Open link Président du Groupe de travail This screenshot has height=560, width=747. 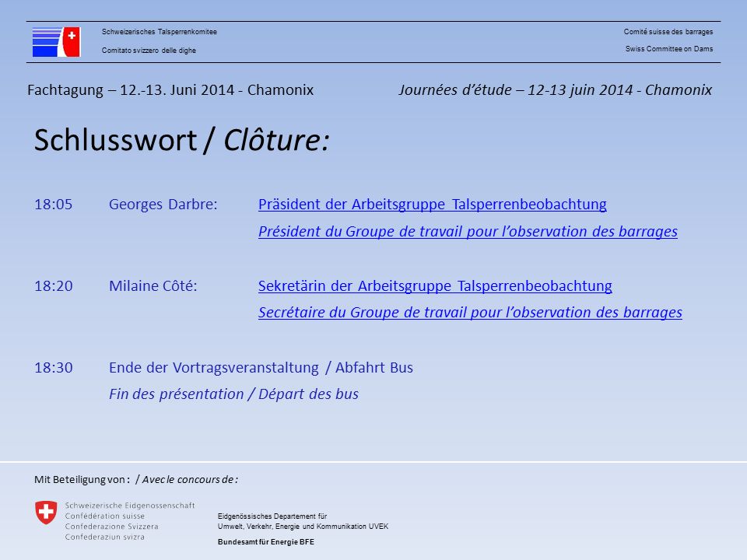pos(468,232)
